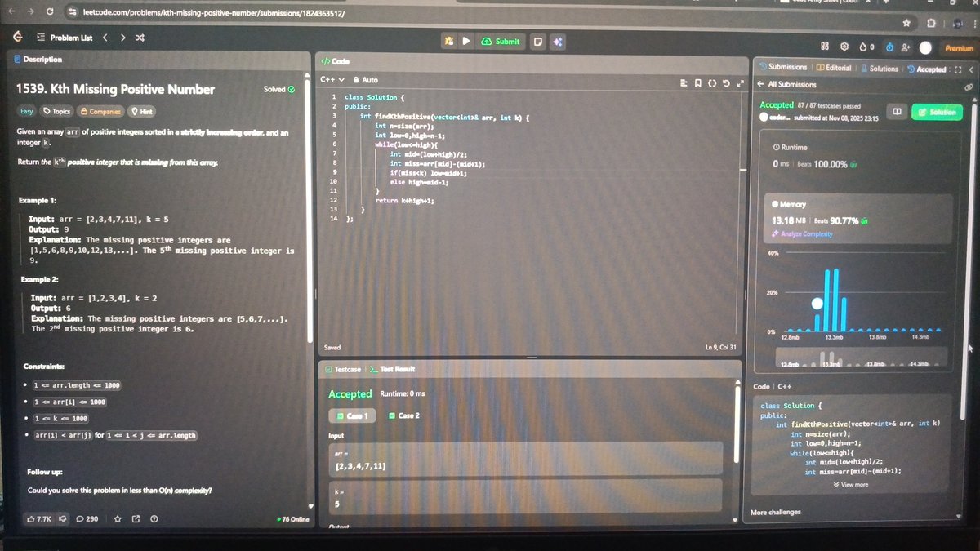Click the editor bookmark icon
980x551 pixels.
(697, 83)
